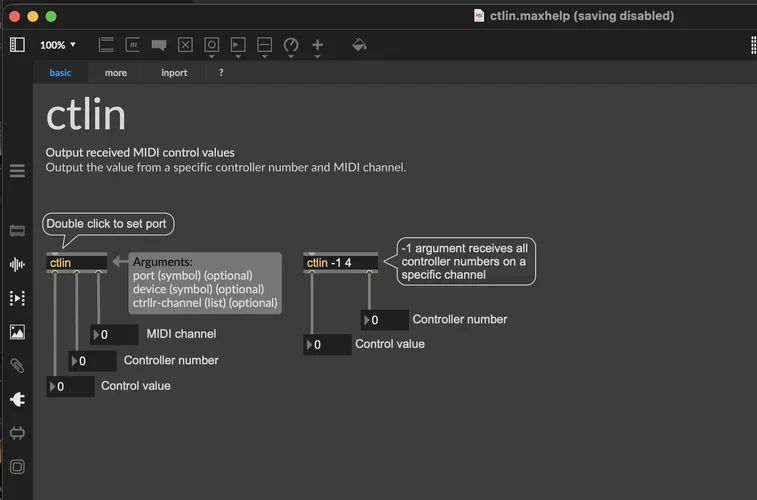This screenshot has height=500, width=757.
Task: Open the 100% zoom dropdown
Action: [57, 45]
